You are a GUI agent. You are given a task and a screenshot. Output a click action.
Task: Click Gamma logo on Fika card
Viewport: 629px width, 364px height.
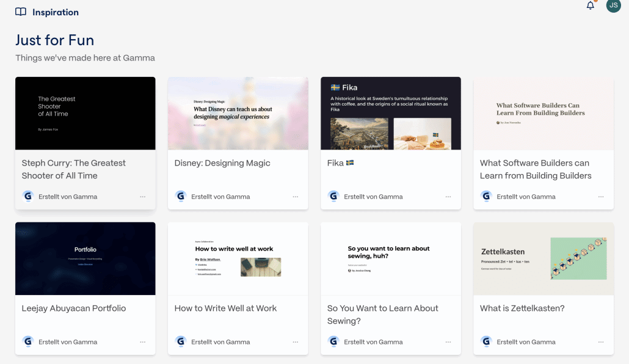333,196
